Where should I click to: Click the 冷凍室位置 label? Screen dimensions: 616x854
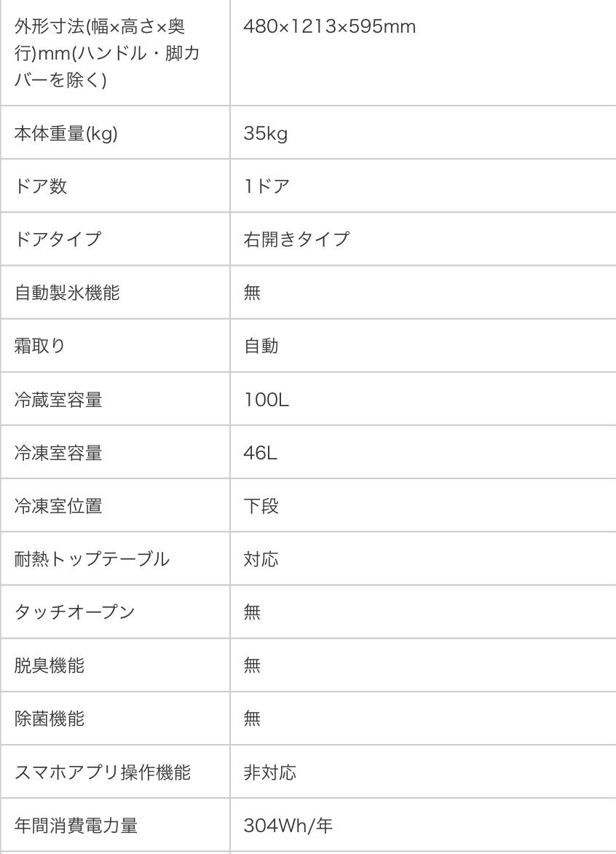coord(58,506)
